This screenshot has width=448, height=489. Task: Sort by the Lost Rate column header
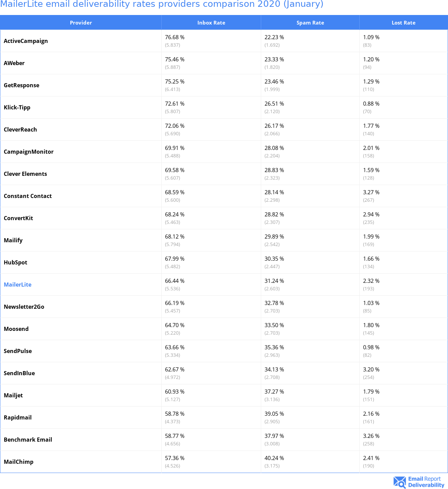(x=403, y=23)
